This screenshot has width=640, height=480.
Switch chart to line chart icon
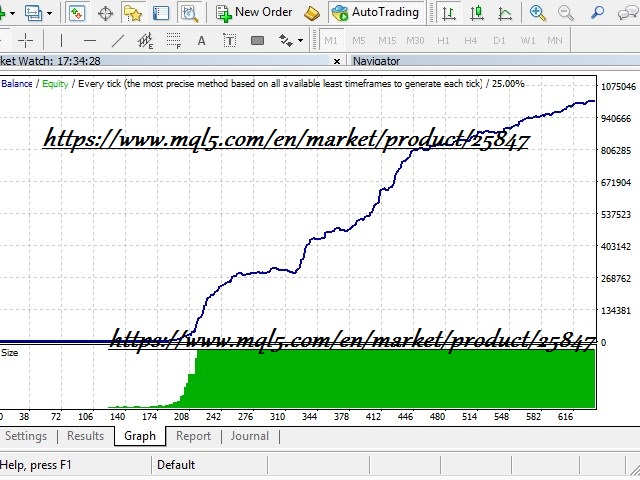505,13
